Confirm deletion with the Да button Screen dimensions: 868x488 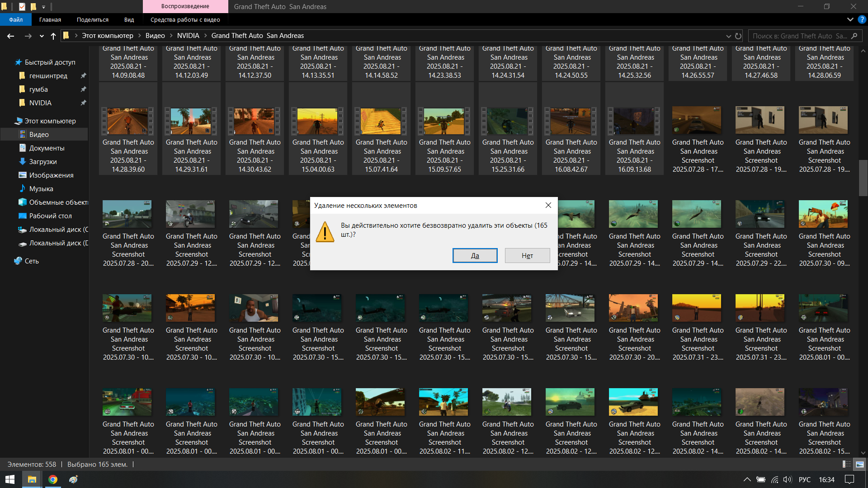coord(475,255)
